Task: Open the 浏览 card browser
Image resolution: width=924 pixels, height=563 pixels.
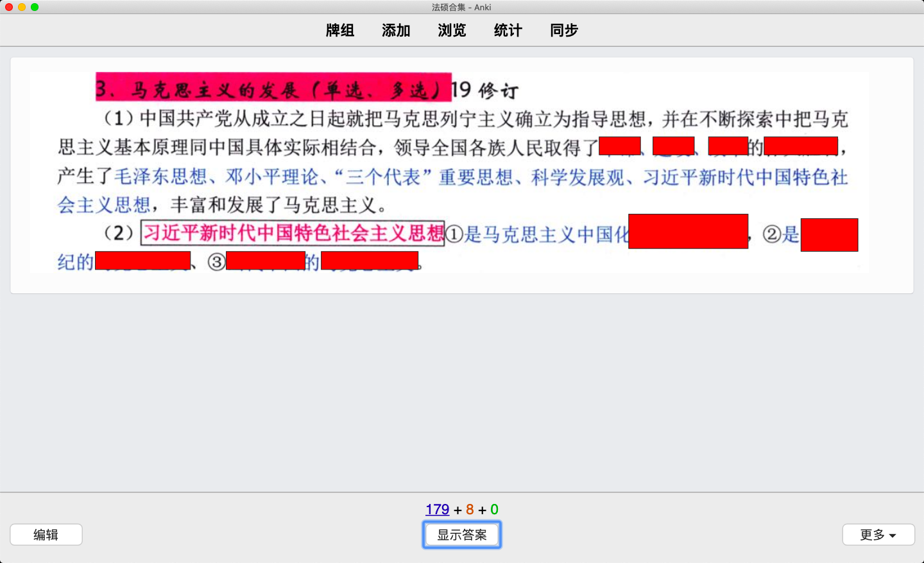Action: pos(452,30)
